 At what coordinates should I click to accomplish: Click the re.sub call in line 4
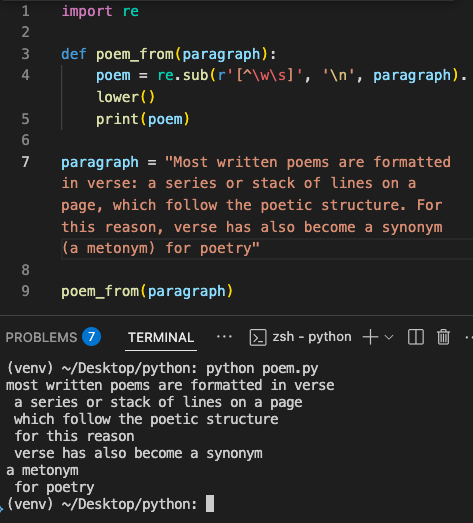[182, 75]
